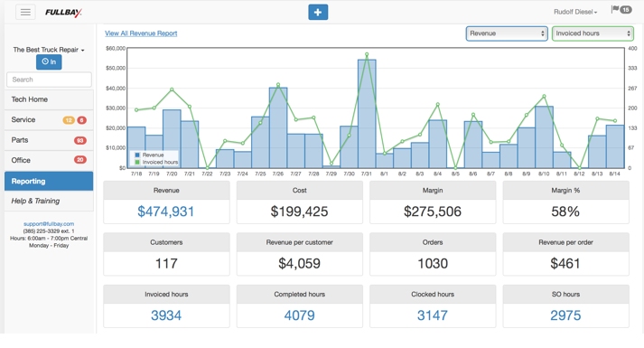Open the Revenue dropdown selector
Screen dimensions: 644x348
point(507,33)
